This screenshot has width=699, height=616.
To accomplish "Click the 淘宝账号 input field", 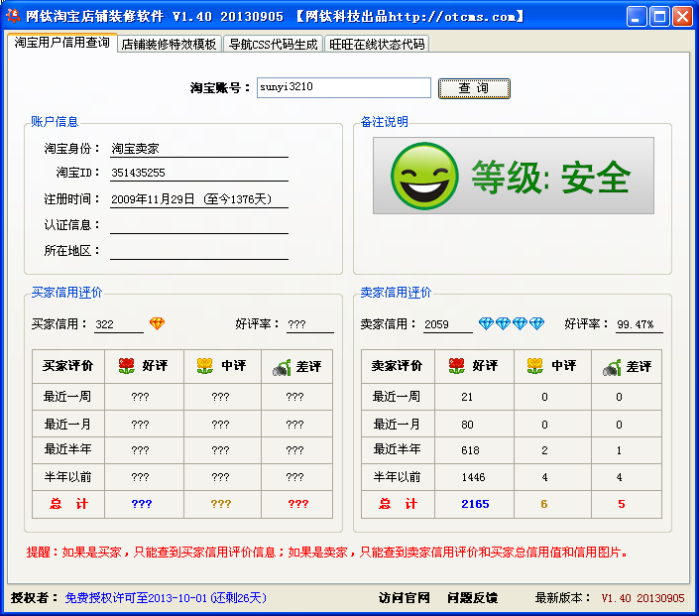I will (343, 88).
